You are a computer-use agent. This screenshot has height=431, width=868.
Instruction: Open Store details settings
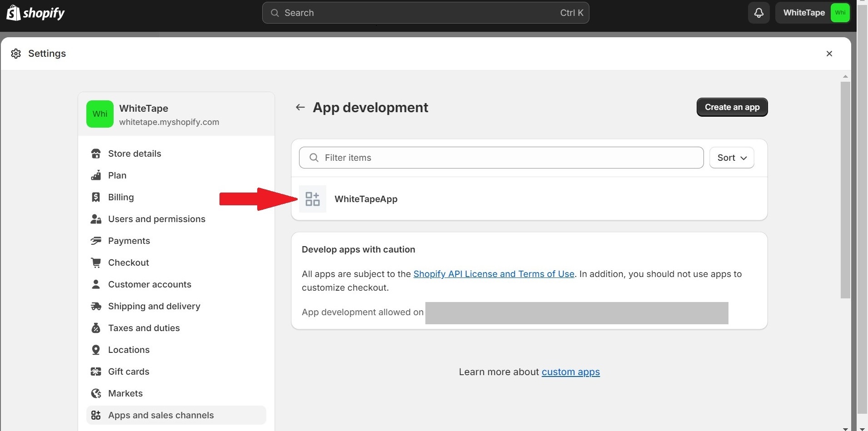click(176, 154)
